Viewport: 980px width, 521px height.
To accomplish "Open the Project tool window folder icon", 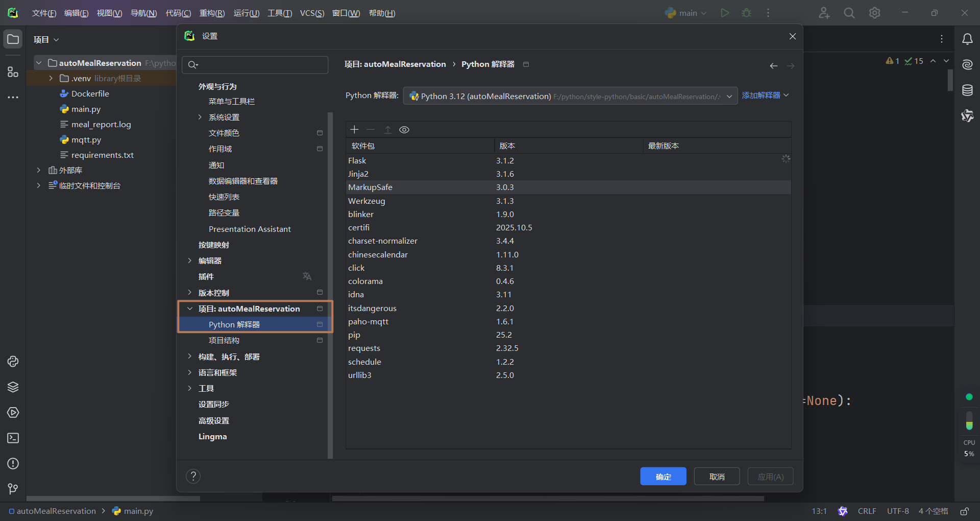I will pyautogui.click(x=13, y=39).
